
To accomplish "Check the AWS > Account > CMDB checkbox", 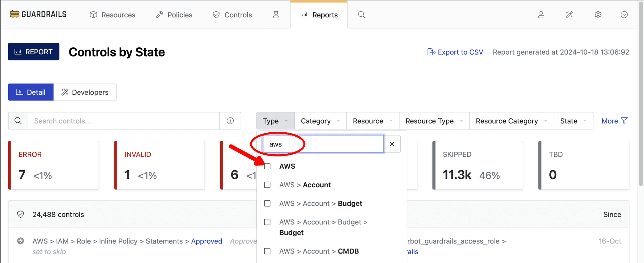I will 267,251.
